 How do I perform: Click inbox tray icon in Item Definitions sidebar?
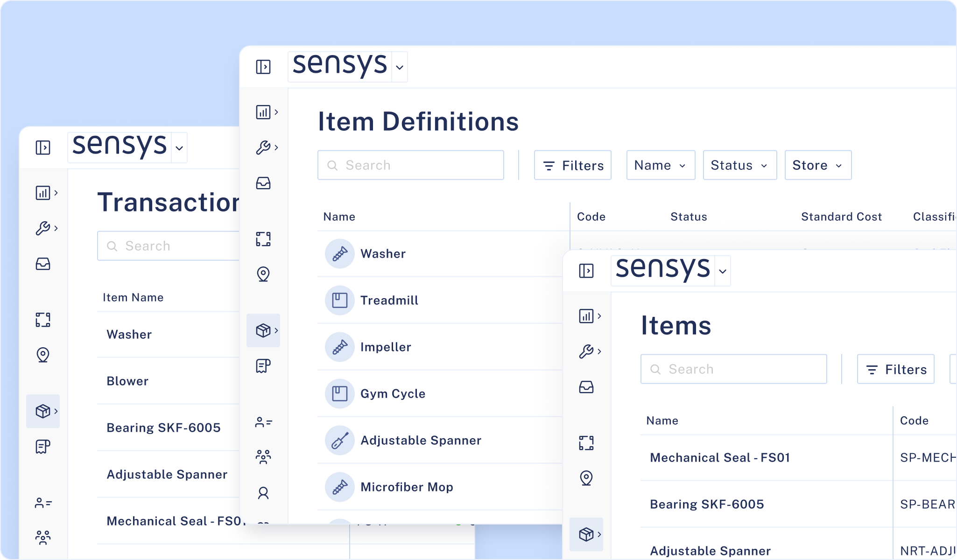click(263, 183)
